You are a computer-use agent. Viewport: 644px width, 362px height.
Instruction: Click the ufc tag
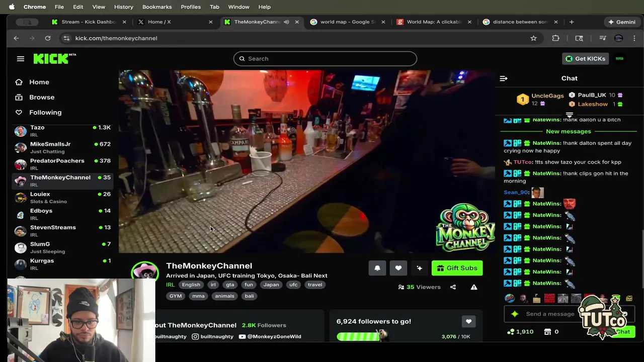coord(293,285)
